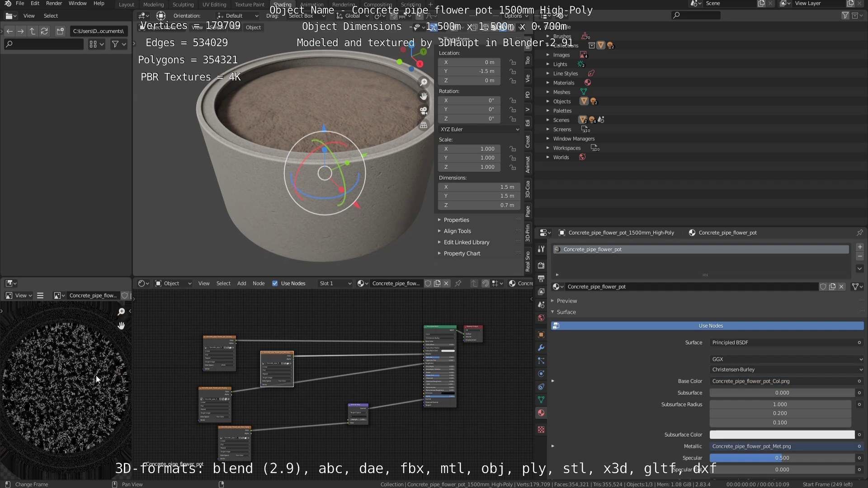Open the Render properties tab
868x488 pixels.
pos(541,265)
